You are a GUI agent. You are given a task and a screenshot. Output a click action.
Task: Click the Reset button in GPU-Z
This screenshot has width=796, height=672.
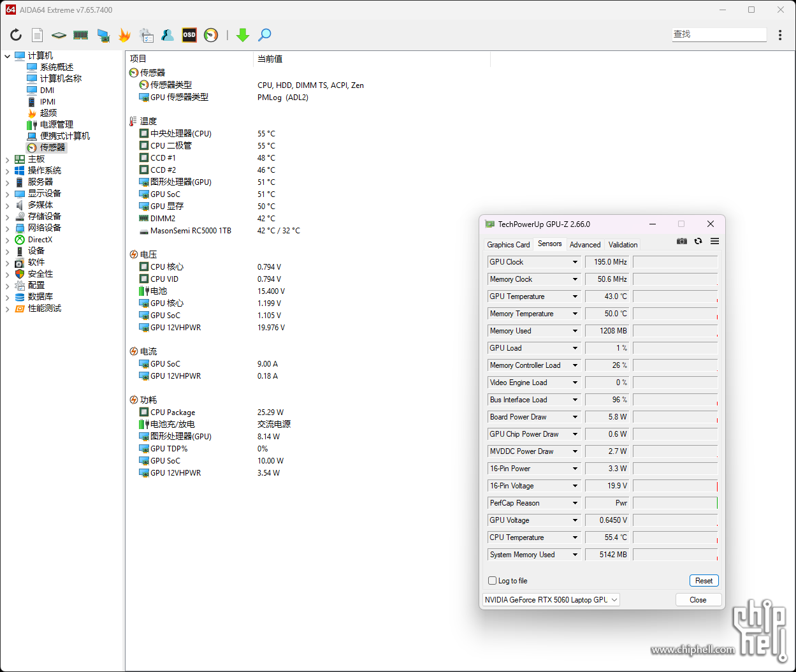click(x=704, y=581)
